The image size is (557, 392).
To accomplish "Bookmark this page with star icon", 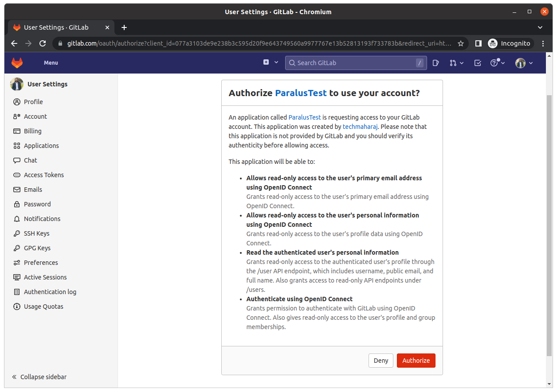I will pyautogui.click(x=461, y=43).
